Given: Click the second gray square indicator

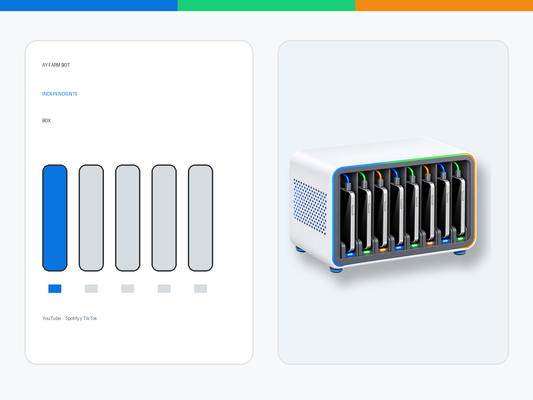Looking at the screenshot, I should pos(91,289).
